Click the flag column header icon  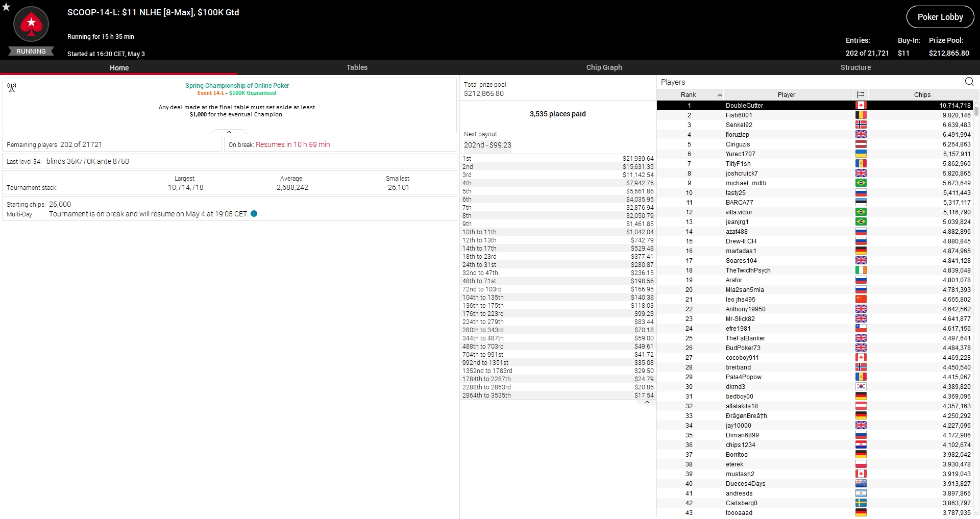coord(861,94)
